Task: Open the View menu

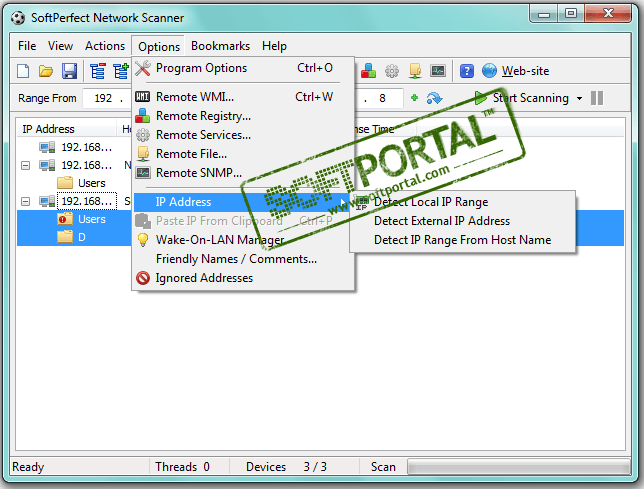Action: point(60,46)
